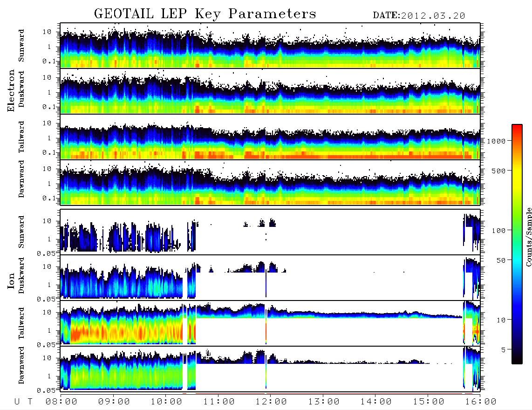Click the '1000' colorbar tick label
Screen dimensions: 532x410
pyautogui.click(x=497, y=141)
